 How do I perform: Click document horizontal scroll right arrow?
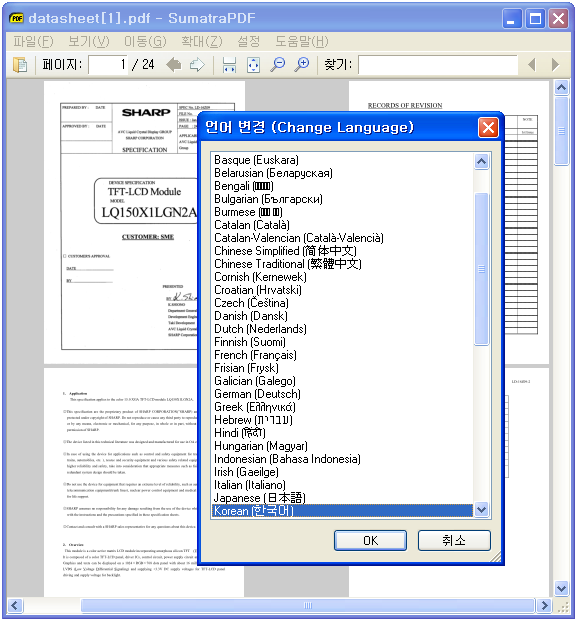pos(544,606)
